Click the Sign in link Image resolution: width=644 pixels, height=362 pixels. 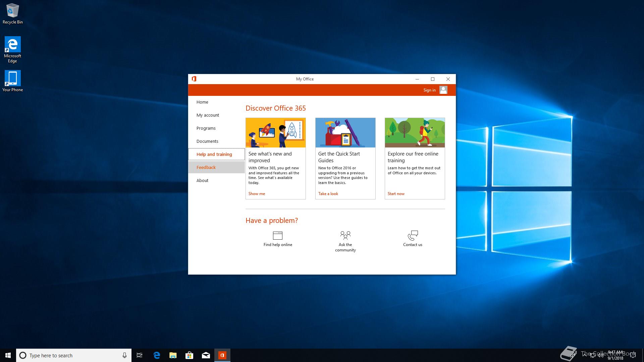429,90
